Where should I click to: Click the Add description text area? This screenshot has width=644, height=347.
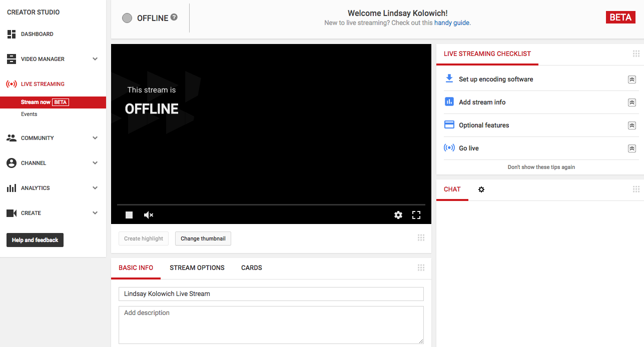(x=271, y=325)
